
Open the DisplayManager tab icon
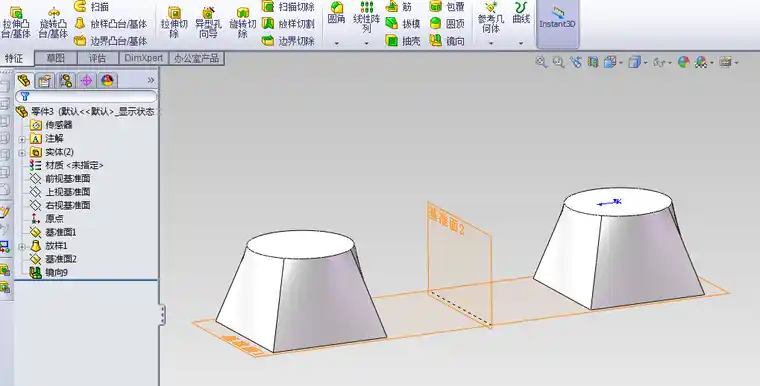click(107, 80)
